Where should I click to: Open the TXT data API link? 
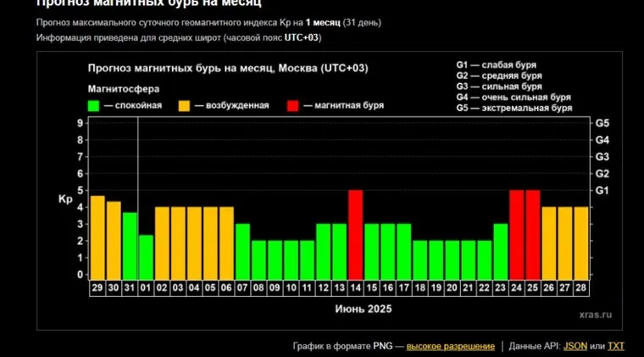click(616, 346)
